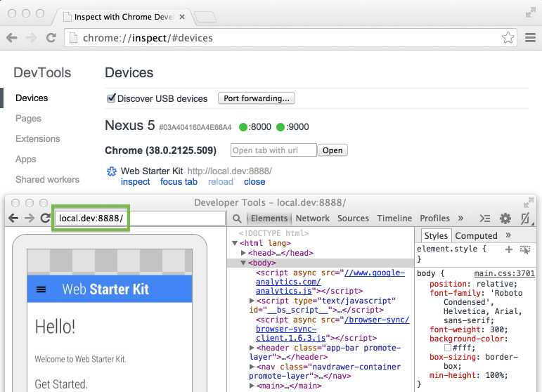Bookmark this page with star icon
542x392 pixels.
click(x=508, y=38)
